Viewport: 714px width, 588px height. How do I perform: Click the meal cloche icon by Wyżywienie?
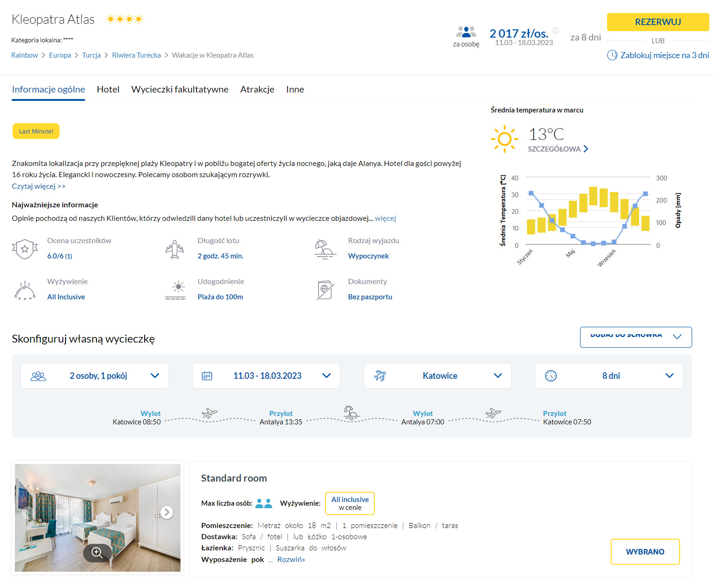25,290
